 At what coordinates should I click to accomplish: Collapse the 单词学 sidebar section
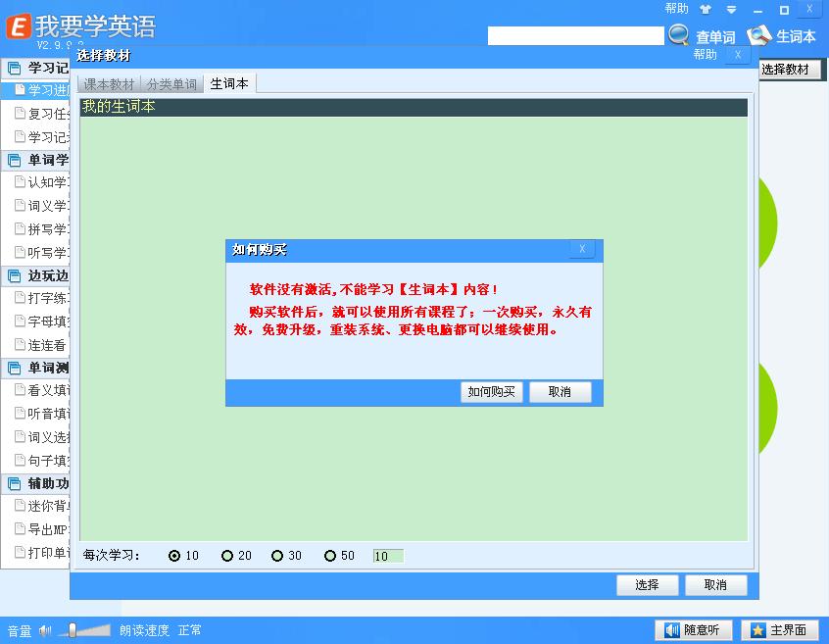[36, 160]
